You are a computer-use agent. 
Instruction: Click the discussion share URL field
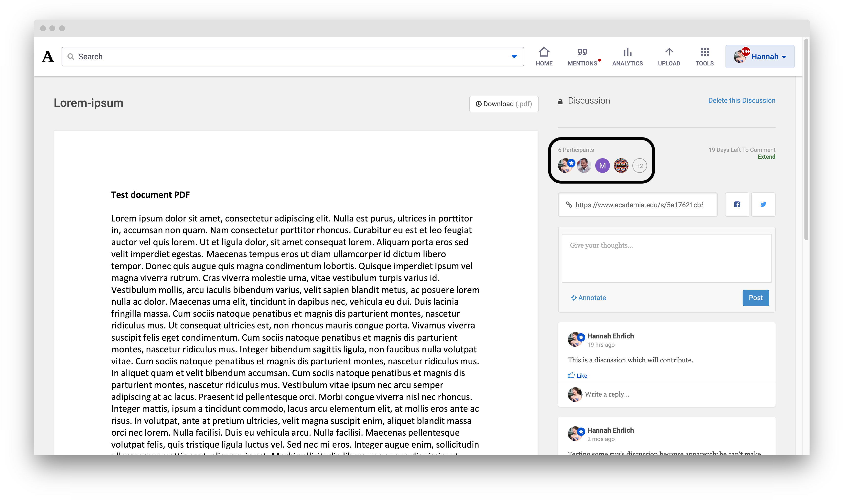pyautogui.click(x=638, y=204)
